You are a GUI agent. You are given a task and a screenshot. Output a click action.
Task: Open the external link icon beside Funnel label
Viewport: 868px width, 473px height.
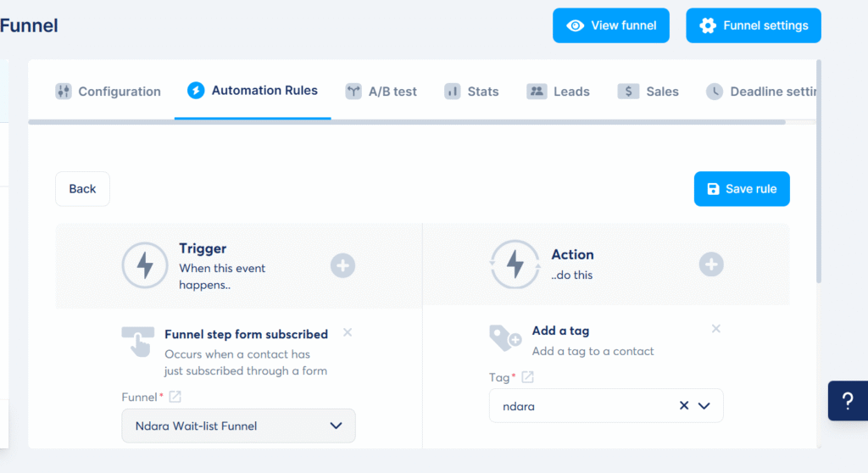tap(175, 397)
